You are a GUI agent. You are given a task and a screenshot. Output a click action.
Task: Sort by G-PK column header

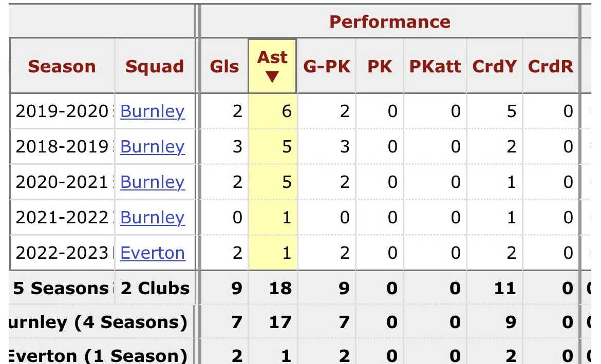(x=327, y=66)
